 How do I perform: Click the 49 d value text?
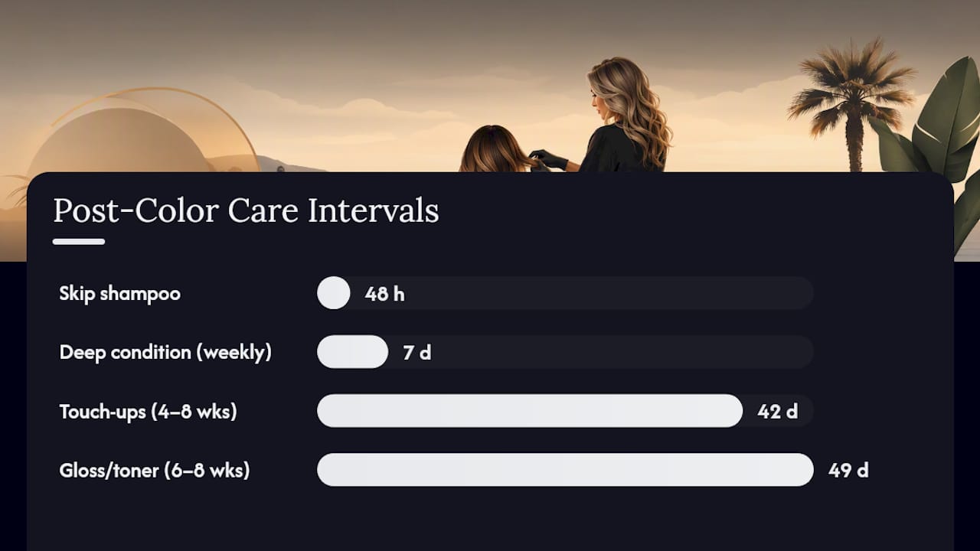click(848, 470)
